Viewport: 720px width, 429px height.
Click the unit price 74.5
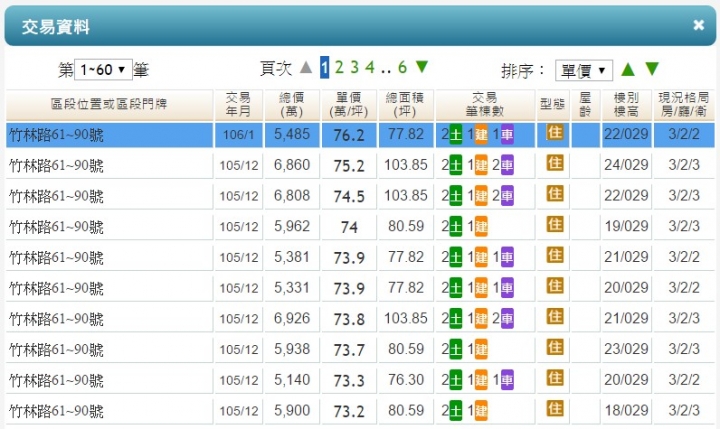click(x=349, y=197)
